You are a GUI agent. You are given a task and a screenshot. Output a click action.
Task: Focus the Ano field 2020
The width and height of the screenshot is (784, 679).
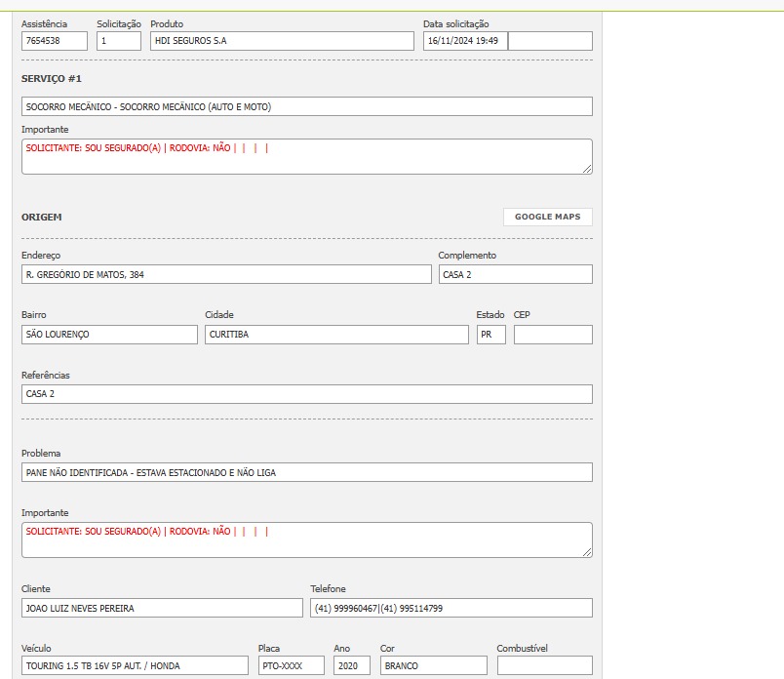(352, 665)
